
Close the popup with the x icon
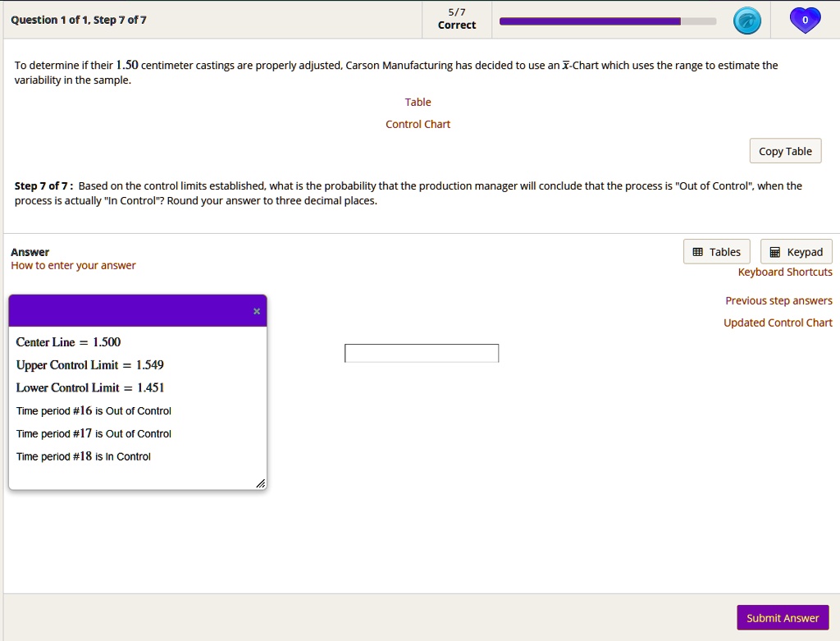click(256, 311)
